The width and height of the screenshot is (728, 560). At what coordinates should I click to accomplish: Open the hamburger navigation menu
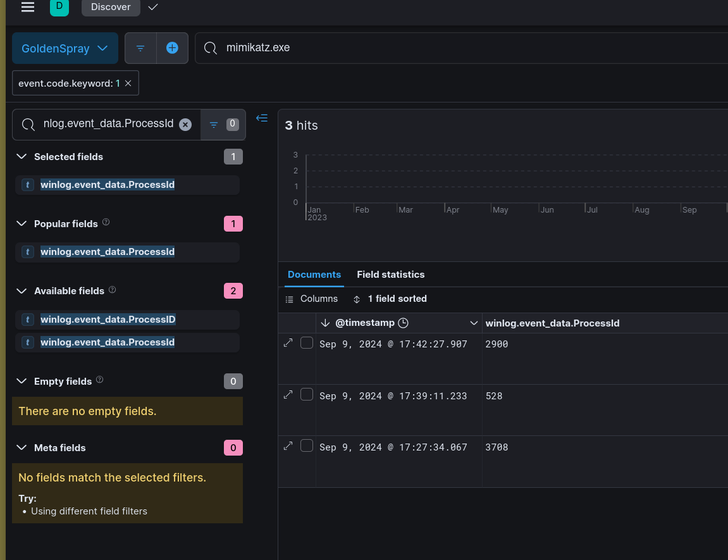(28, 7)
